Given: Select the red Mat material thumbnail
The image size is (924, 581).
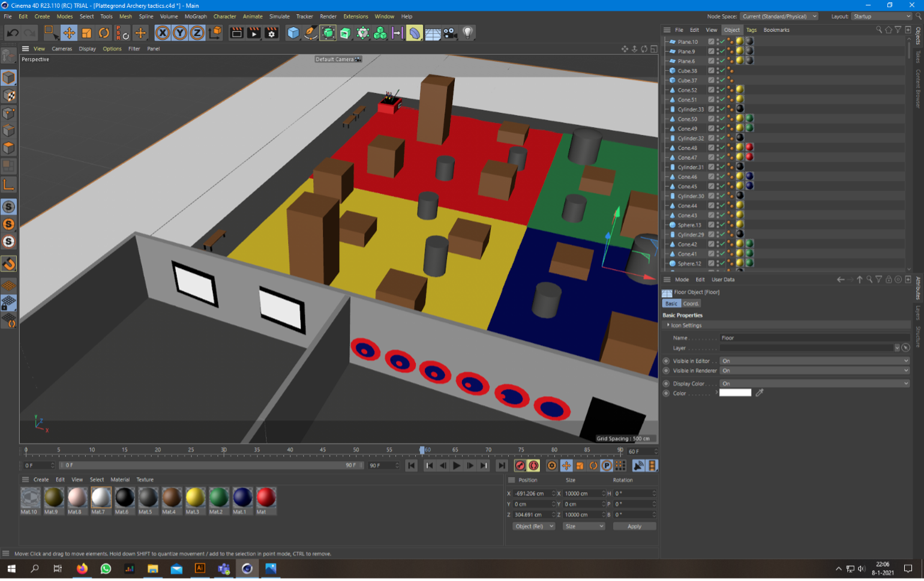Looking at the screenshot, I should pos(266,498).
